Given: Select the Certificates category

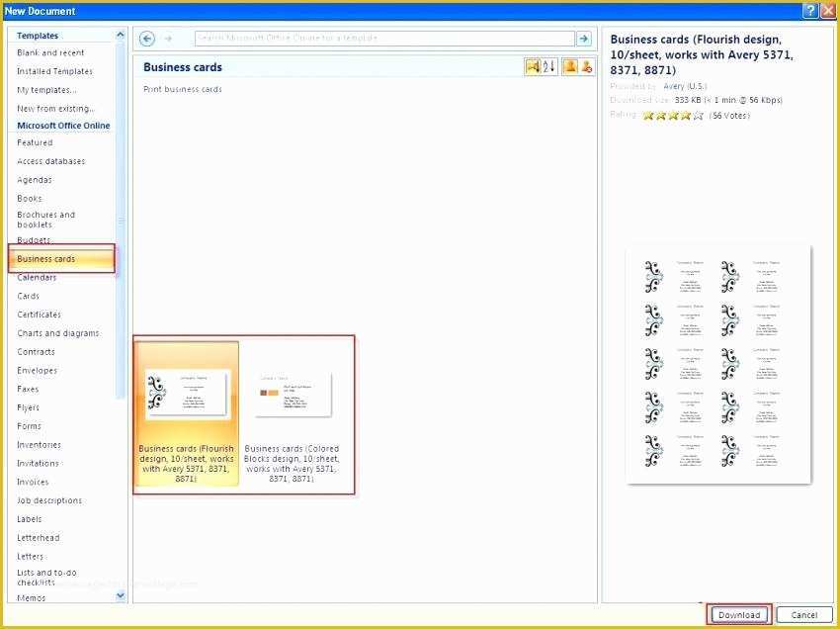Looking at the screenshot, I should [40, 314].
